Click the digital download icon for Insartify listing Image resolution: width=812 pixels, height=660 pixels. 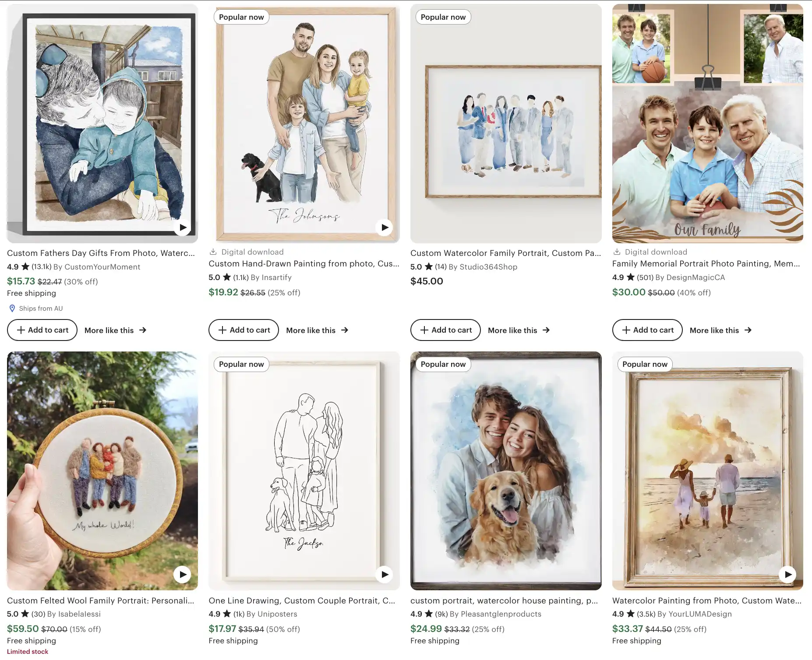pos(213,252)
